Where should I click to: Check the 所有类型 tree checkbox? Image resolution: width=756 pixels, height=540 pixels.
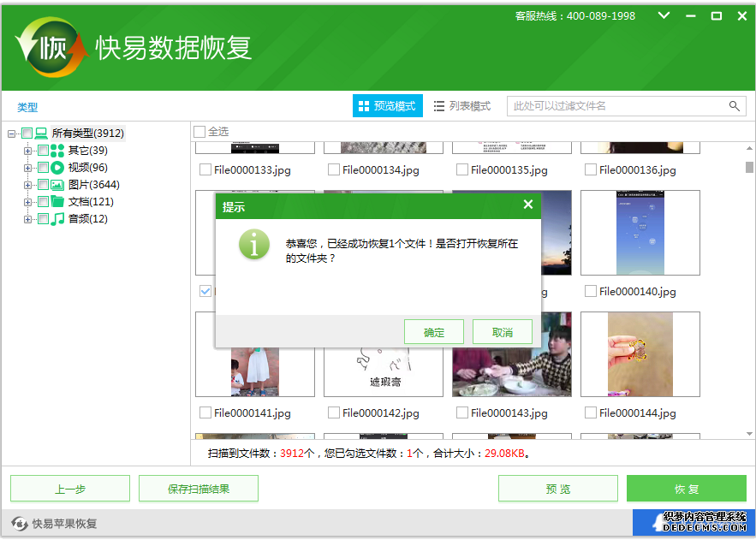(x=28, y=134)
